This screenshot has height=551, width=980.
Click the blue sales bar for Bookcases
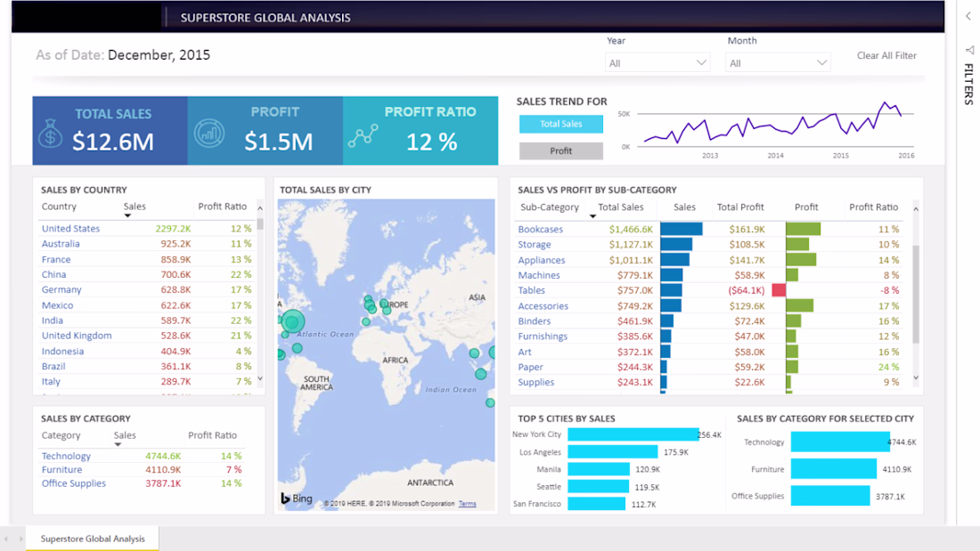point(682,230)
